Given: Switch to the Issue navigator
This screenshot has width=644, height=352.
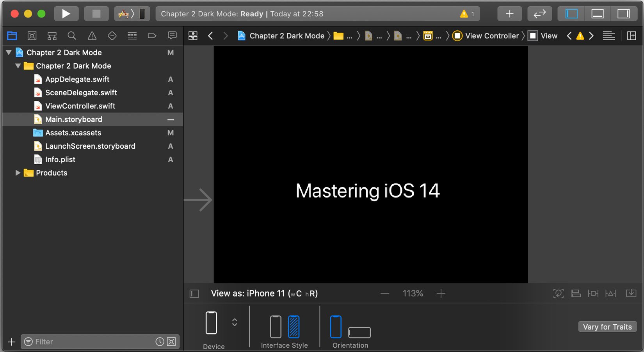Looking at the screenshot, I should [92, 36].
